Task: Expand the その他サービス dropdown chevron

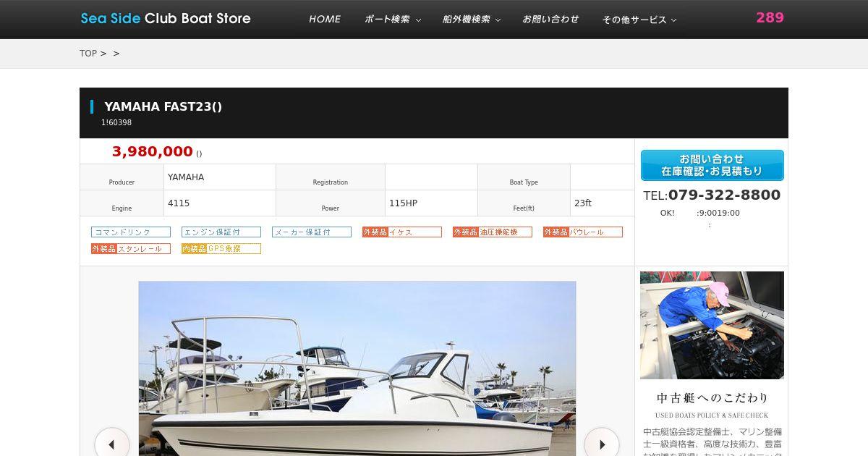Action: (x=674, y=20)
